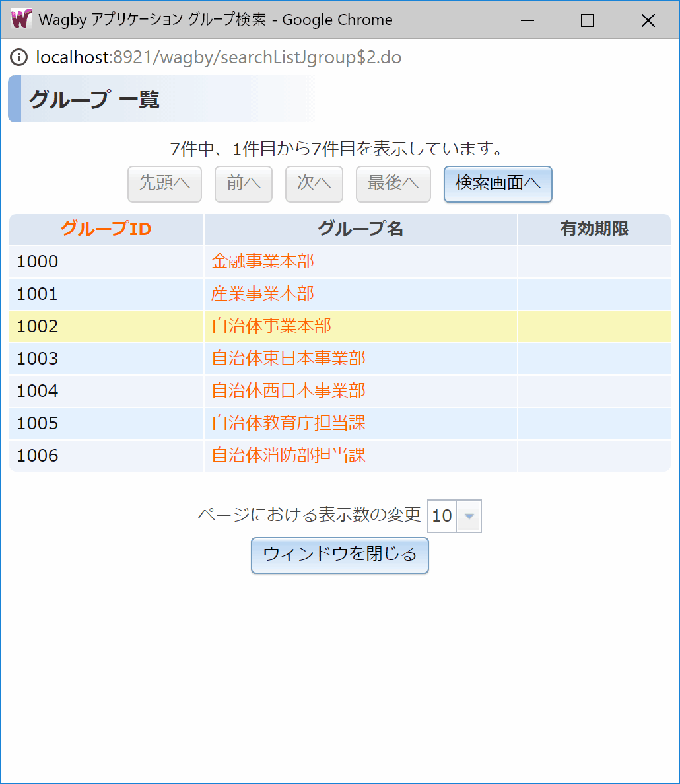Close the Chrome window with X

648,20
